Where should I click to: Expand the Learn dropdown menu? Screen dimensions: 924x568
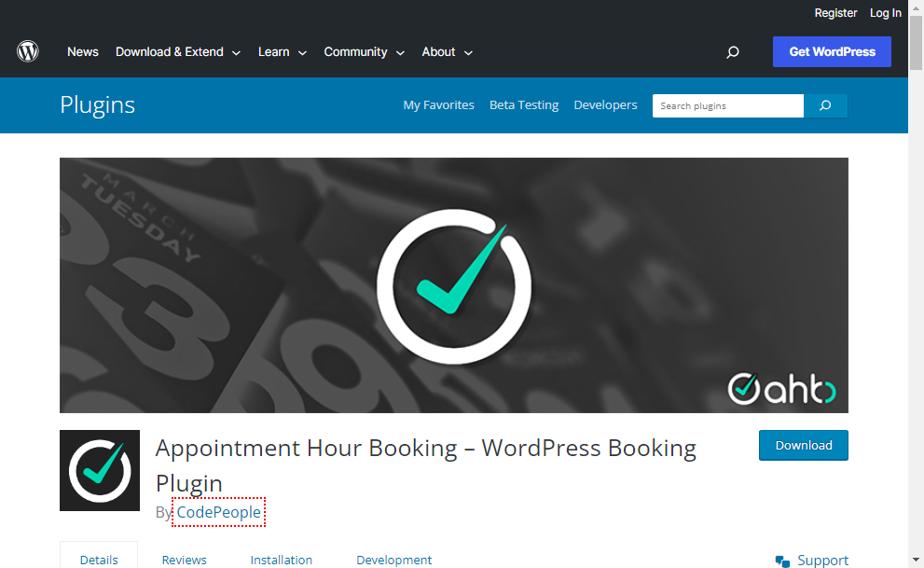pyautogui.click(x=283, y=52)
